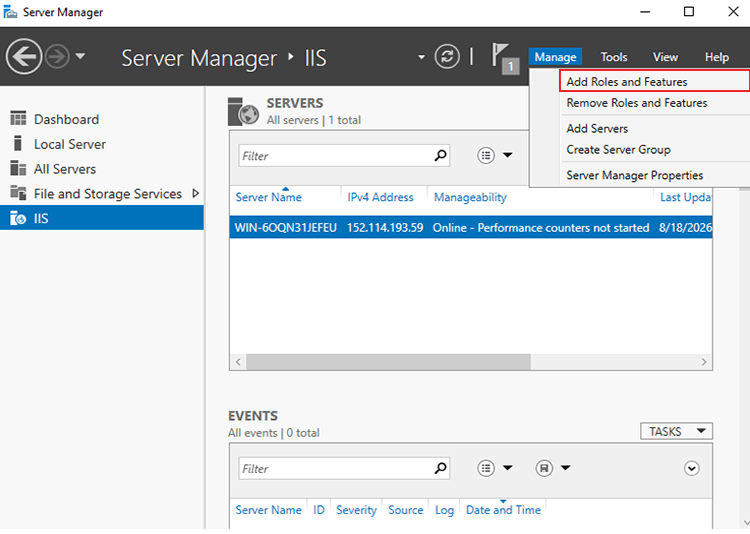The width and height of the screenshot is (750, 534).
Task: Click the Events filter text box
Action: [x=335, y=468]
